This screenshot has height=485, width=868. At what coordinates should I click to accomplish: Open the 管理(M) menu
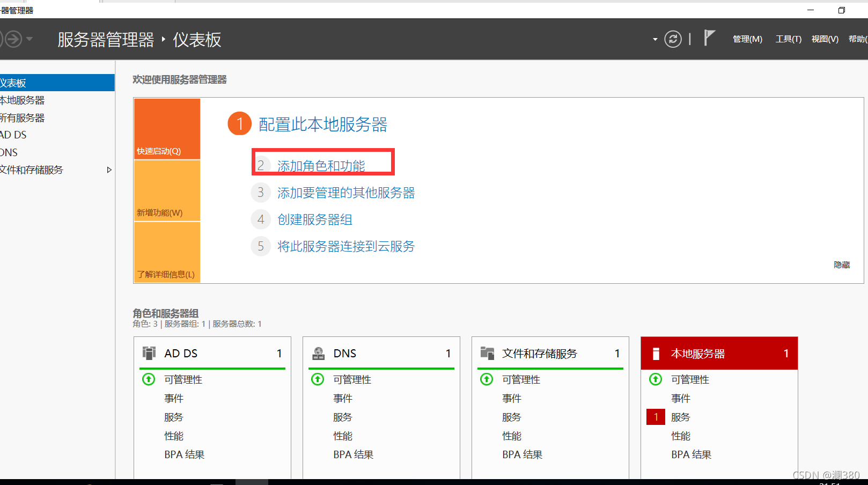point(747,39)
